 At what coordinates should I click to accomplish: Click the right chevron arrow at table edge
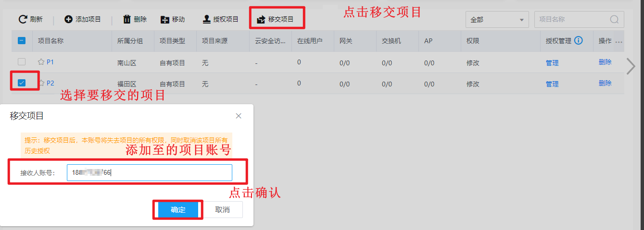[631, 66]
